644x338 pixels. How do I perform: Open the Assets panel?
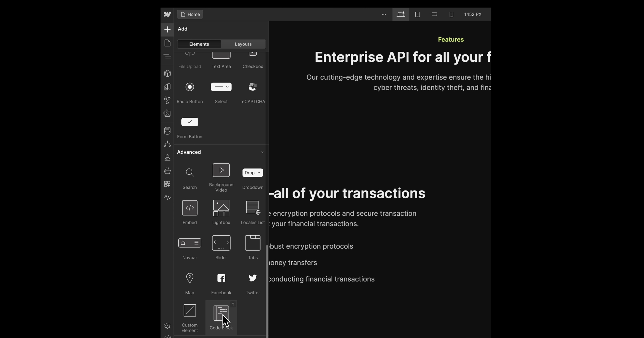click(x=167, y=114)
